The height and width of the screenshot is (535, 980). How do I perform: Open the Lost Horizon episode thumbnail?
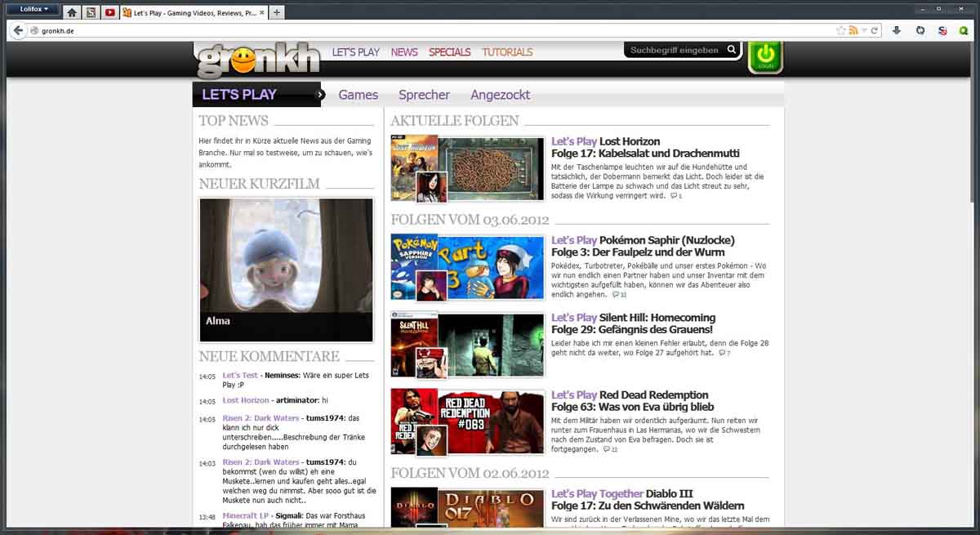point(467,168)
